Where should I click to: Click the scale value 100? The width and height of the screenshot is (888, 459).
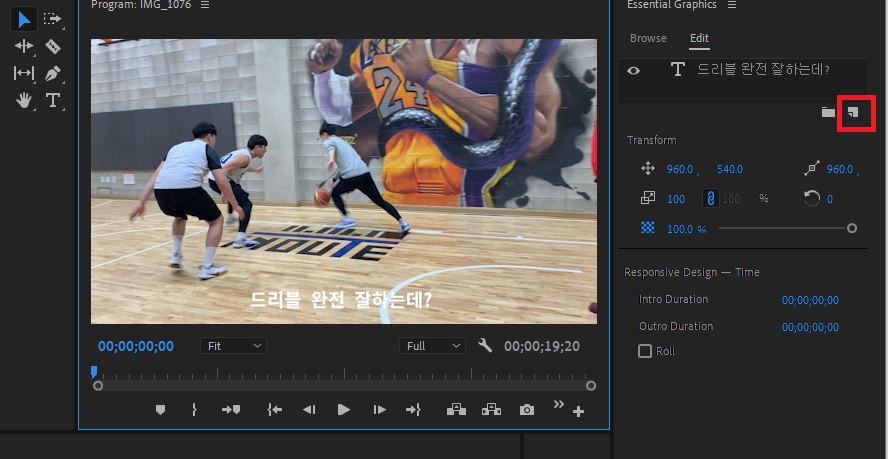point(676,199)
